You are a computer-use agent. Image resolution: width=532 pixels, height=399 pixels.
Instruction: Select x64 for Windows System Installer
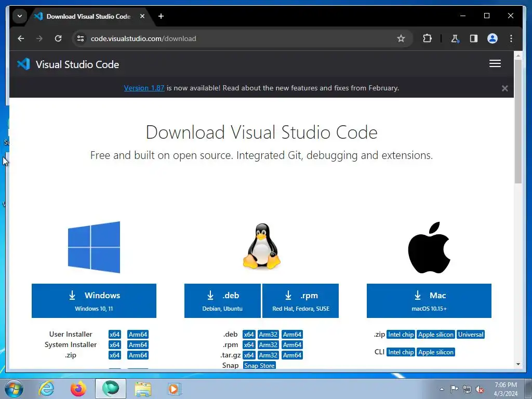point(115,345)
